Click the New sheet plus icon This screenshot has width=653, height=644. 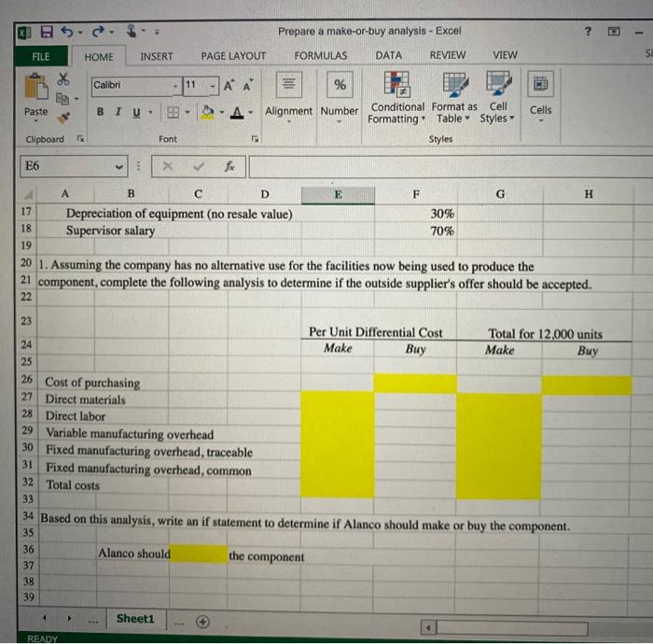click(x=202, y=622)
